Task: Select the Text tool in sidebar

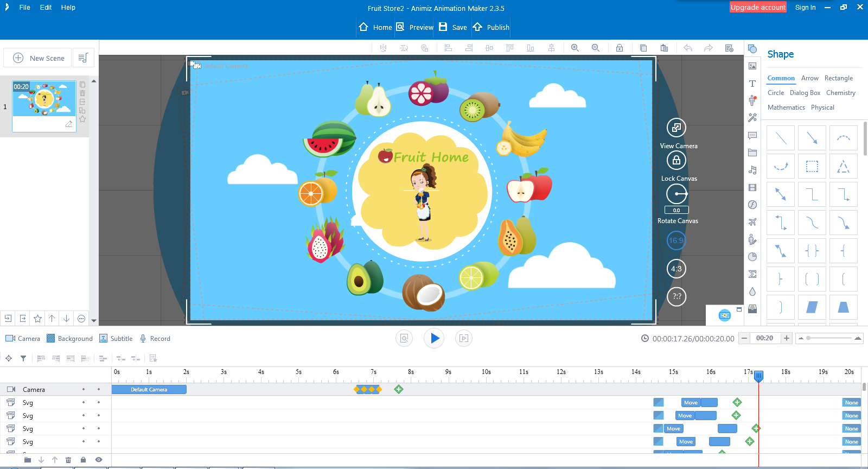Action: [x=752, y=84]
